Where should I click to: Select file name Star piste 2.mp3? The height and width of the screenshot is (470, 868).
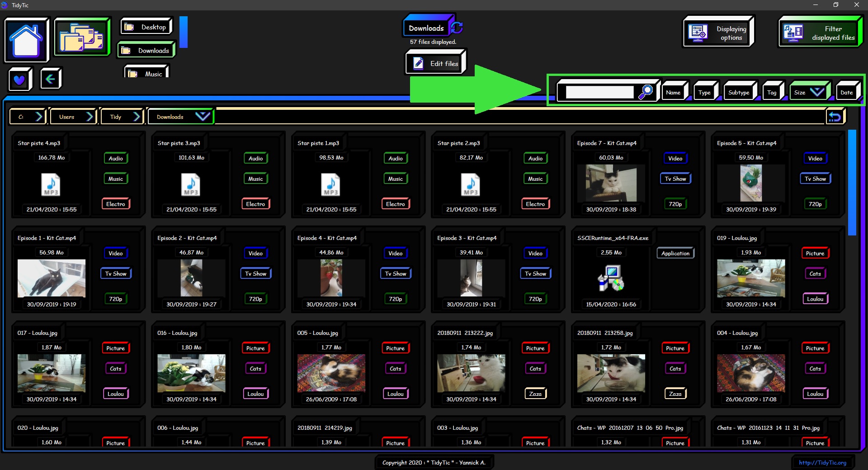pyautogui.click(x=458, y=143)
